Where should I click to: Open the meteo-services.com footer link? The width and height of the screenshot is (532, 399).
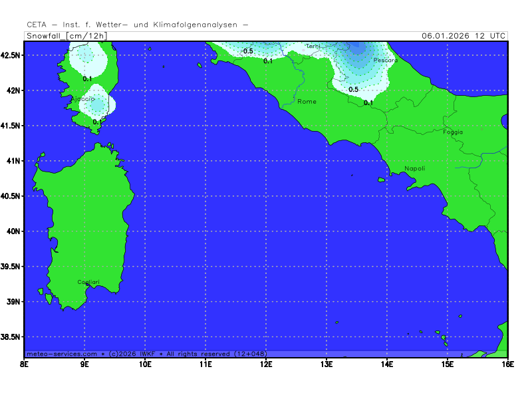61,354
